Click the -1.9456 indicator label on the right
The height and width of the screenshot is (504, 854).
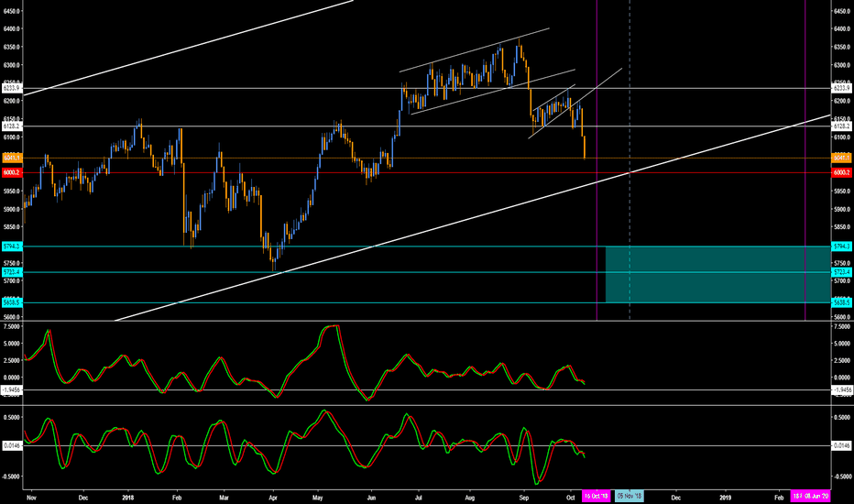(x=841, y=389)
